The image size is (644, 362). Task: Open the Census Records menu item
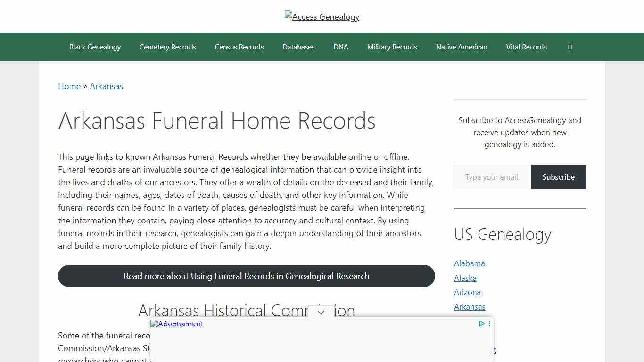(239, 47)
